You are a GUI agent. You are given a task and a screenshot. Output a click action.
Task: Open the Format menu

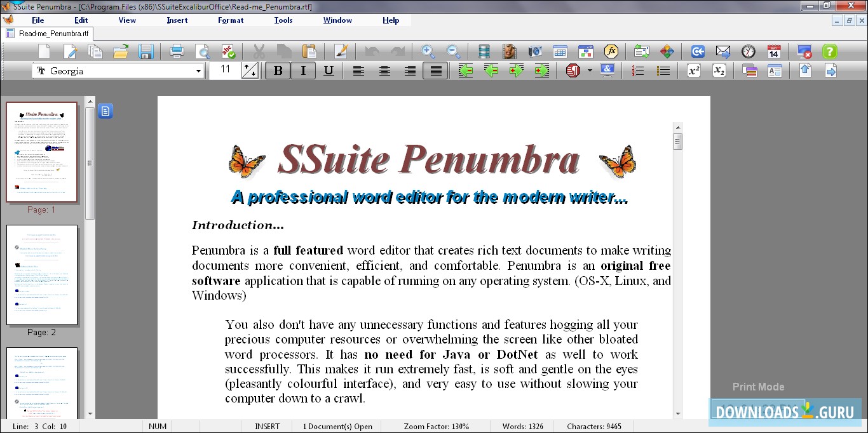pyautogui.click(x=230, y=20)
